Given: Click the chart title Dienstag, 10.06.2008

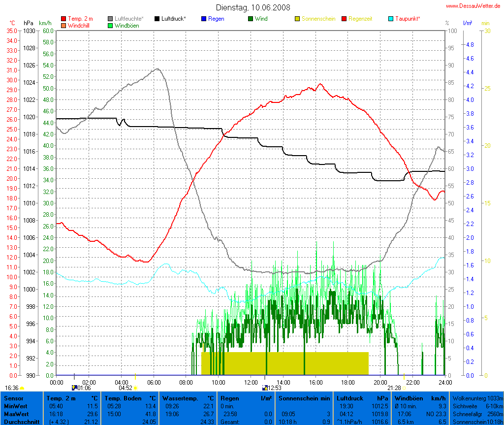Looking at the screenshot, I should coord(253,7).
